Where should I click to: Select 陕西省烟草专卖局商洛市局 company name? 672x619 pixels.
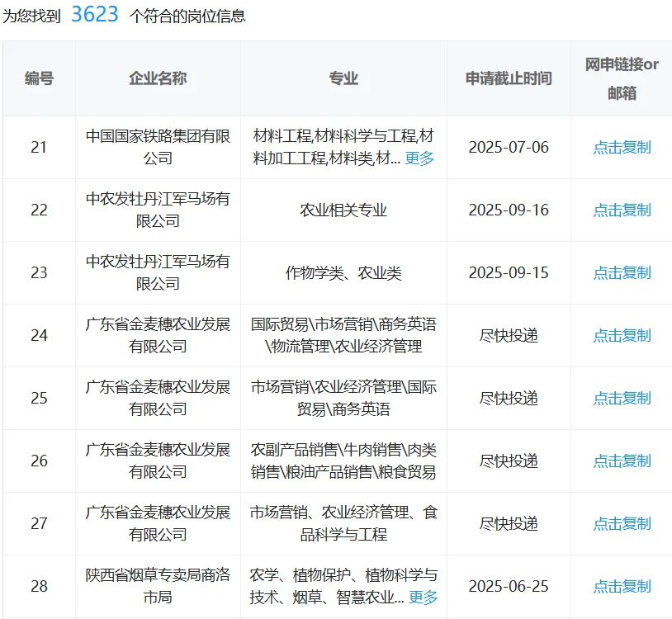pyautogui.click(x=158, y=586)
